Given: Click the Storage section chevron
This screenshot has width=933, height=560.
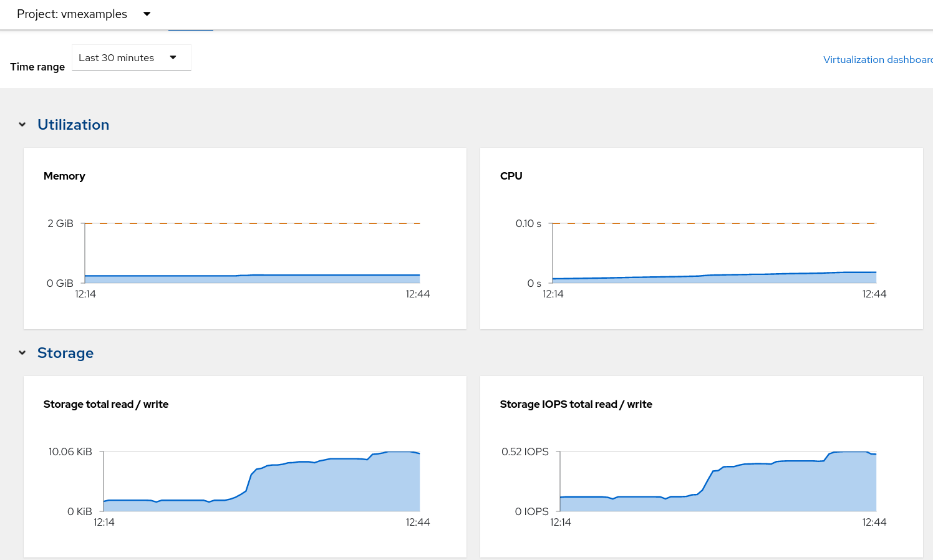Looking at the screenshot, I should (x=22, y=352).
